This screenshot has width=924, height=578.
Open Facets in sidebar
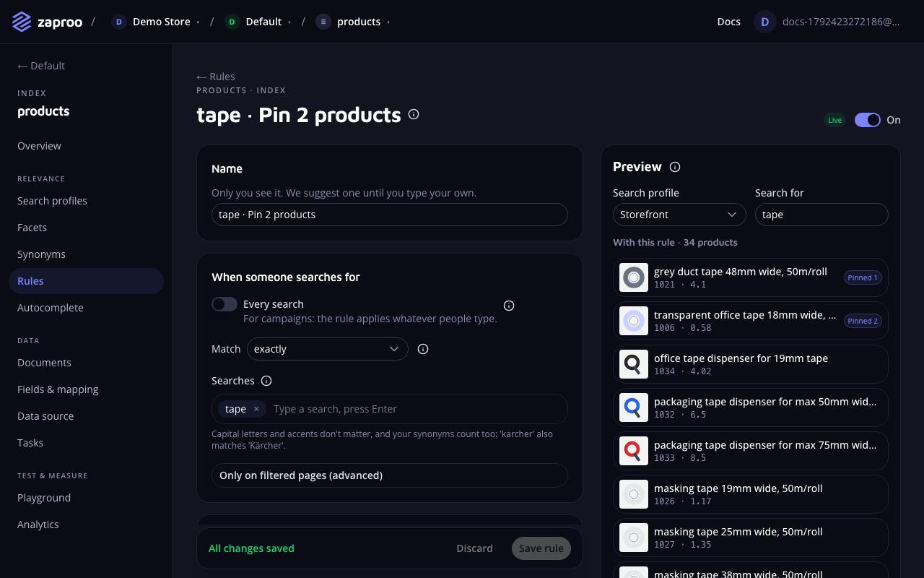pos(87,228)
